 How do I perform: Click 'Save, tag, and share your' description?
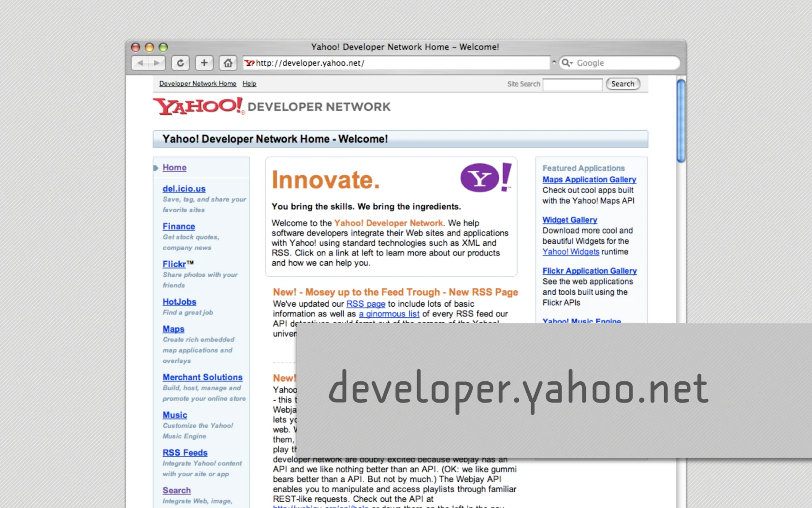coord(204,199)
